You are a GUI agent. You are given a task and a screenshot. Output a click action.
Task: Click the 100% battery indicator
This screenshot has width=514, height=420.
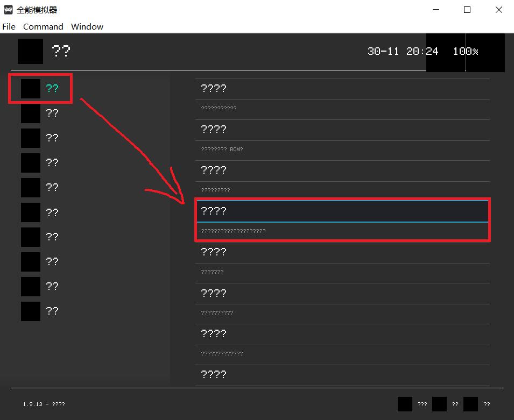[465, 52]
